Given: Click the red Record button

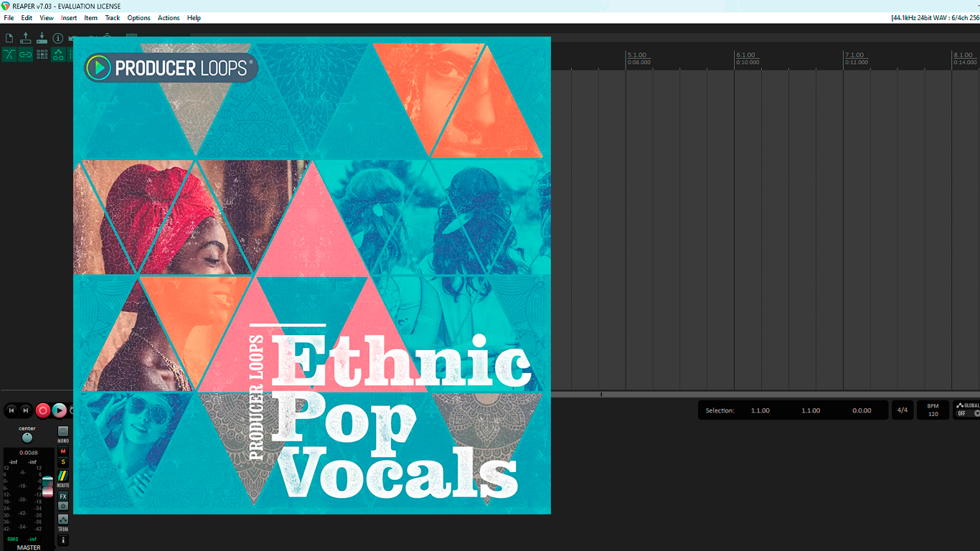Looking at the screenshot, I should point(43,410).
